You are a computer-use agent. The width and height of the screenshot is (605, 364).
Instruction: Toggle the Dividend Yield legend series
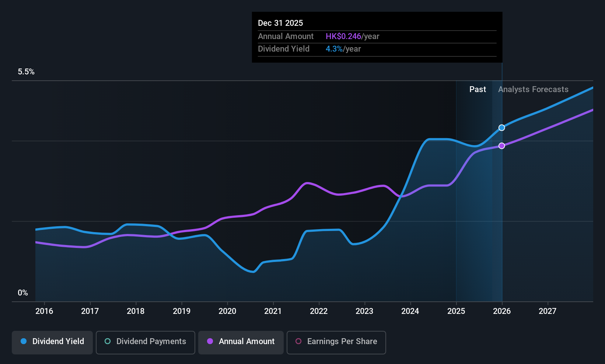52,342
